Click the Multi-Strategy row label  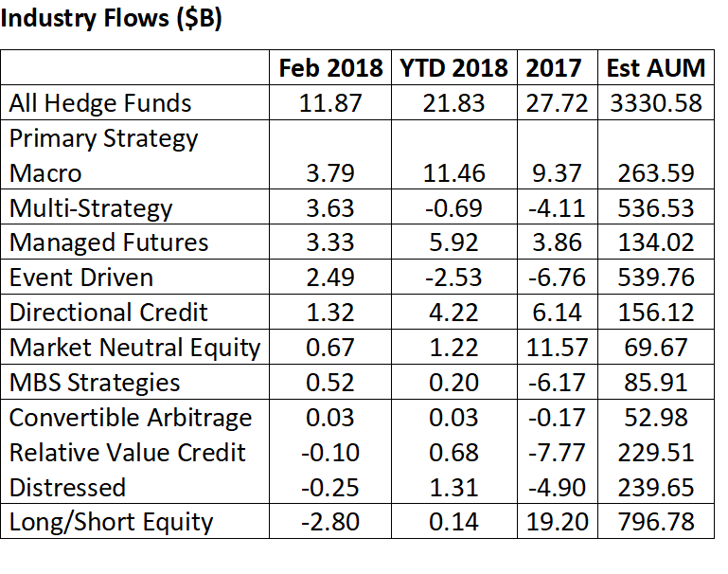point(91,207)
